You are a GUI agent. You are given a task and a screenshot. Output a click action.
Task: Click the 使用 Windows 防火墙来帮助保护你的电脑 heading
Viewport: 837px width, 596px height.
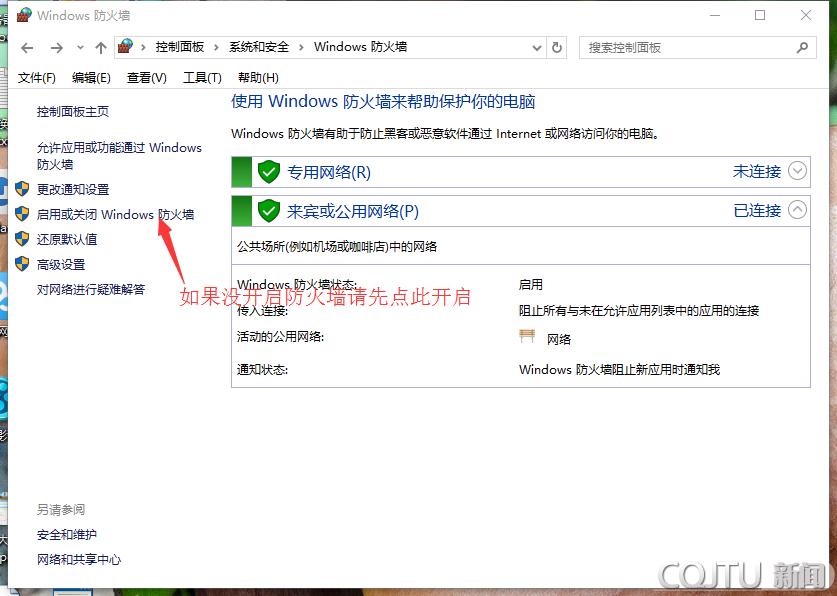coord(383,101)
